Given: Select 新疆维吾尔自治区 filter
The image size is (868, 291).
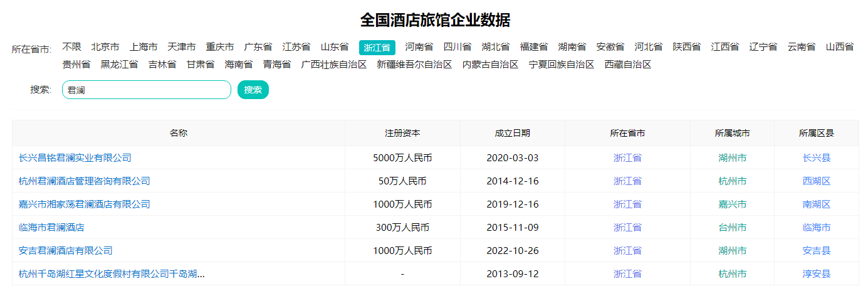Looking at the screenshot, I should click(414, 65).
